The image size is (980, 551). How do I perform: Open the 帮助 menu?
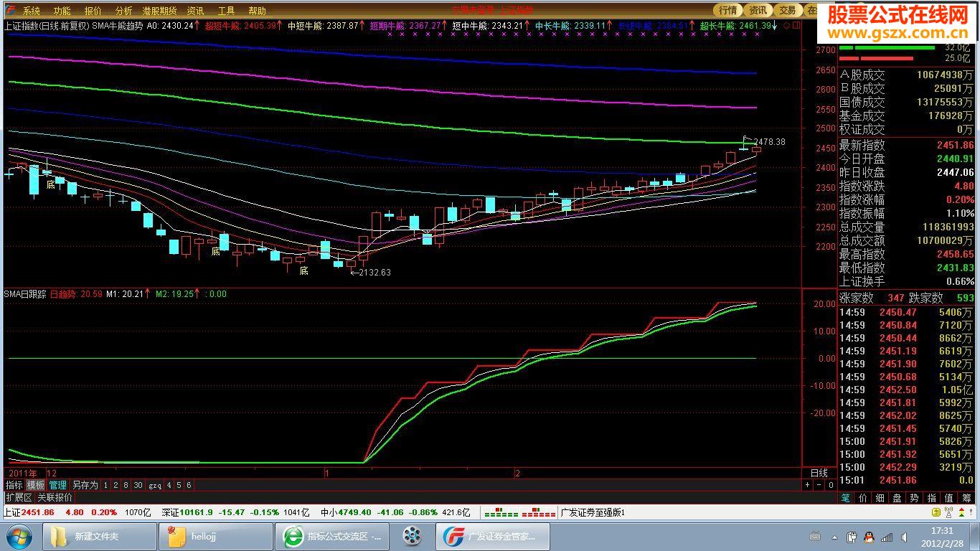pyautogui.click(x=257, y=11)
